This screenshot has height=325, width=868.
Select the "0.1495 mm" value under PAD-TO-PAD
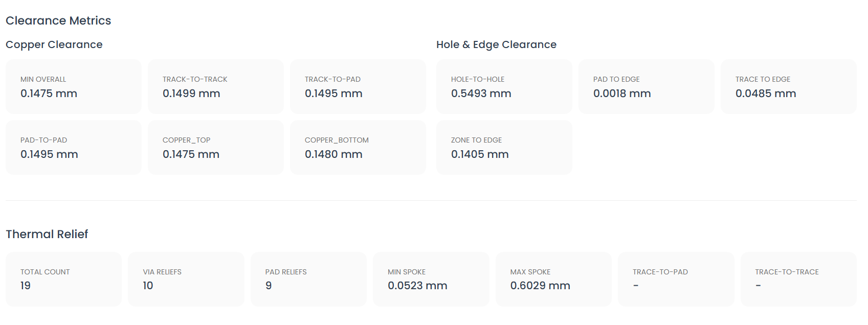[49, 154]
